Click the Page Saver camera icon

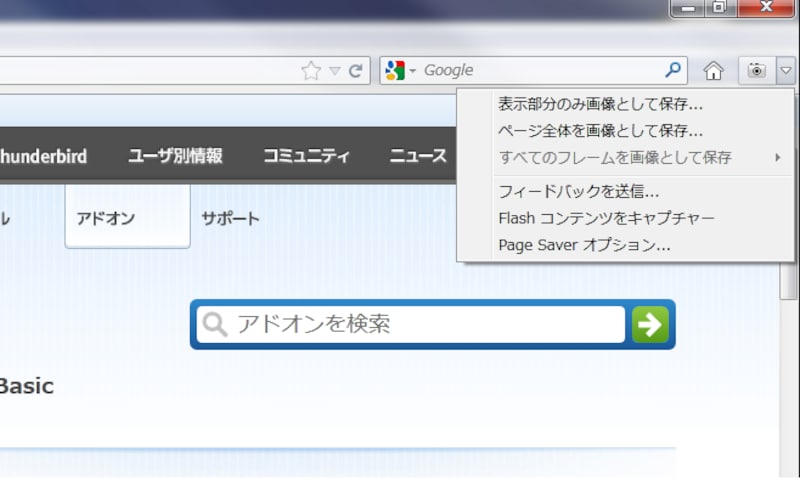tap(757, 70)
